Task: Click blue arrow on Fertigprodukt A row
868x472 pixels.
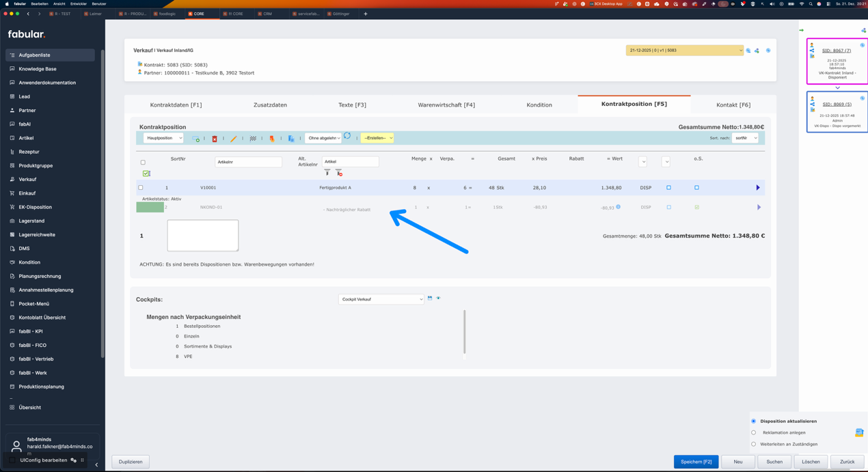Action: point(757,188)
